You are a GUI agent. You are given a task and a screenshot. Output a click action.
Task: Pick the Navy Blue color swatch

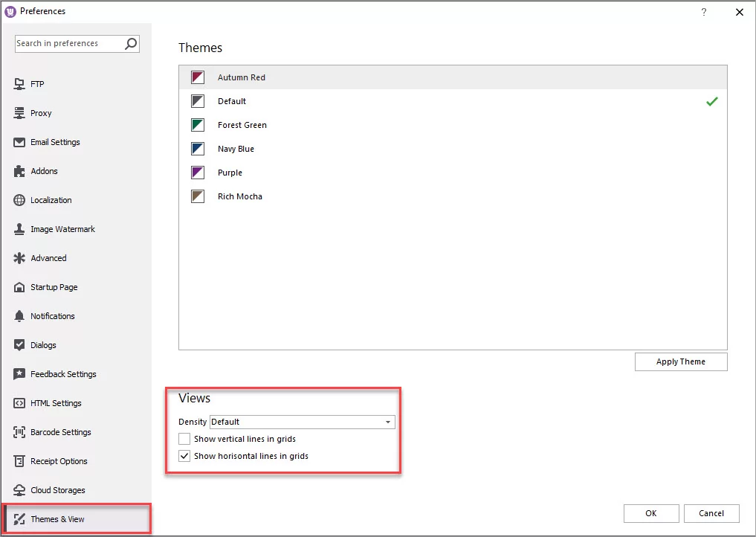(x=198, y=149)
